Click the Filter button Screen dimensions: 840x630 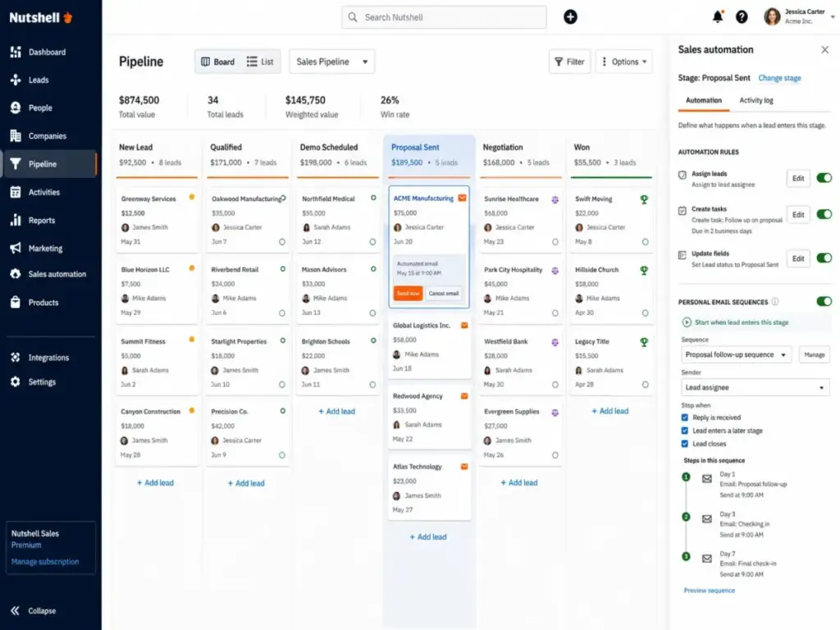(569, 62)
